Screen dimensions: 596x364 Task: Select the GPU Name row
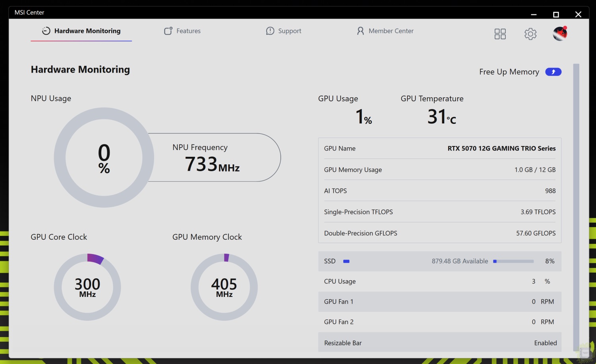[x=439, y=148]
